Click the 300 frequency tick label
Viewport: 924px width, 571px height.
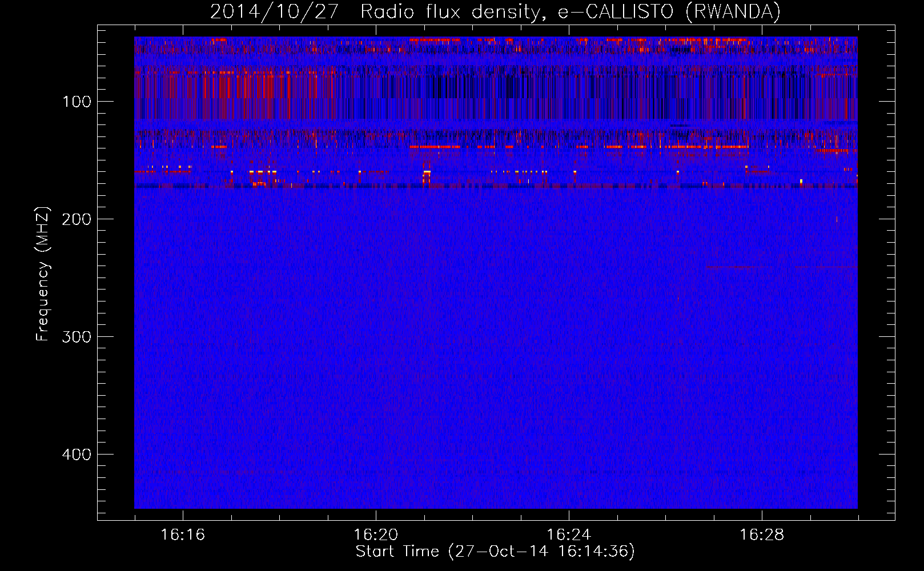[x=77, y=337]
